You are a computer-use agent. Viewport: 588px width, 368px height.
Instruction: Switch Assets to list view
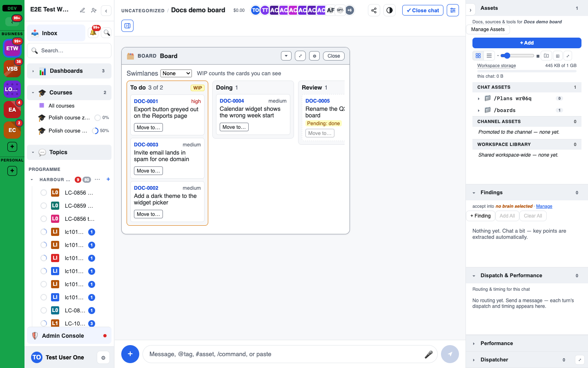(489, 56)
